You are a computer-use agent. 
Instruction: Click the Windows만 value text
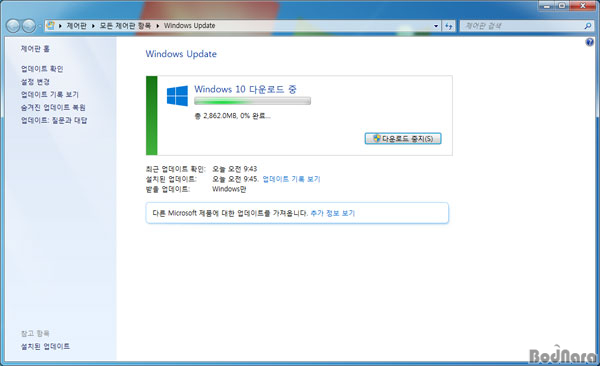(x=229, y=189)
